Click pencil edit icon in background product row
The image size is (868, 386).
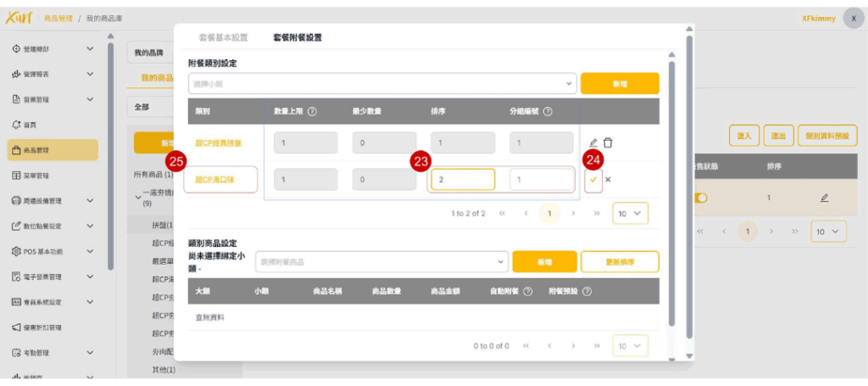pos(824,198)
